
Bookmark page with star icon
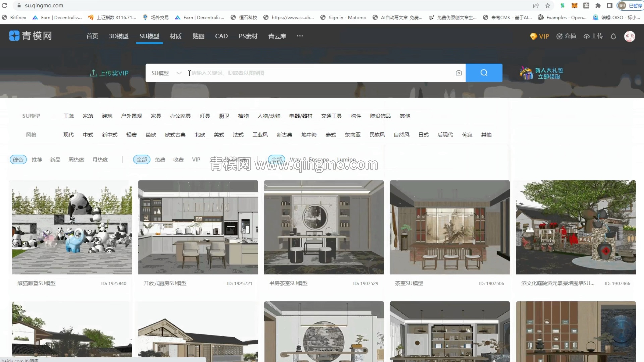pos(548,5)
